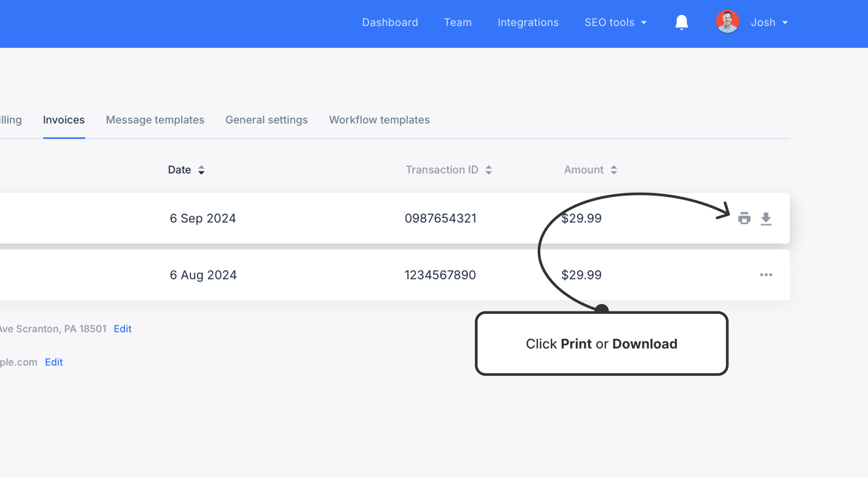
Task: Open the Team page
Action: click(458, 22)
